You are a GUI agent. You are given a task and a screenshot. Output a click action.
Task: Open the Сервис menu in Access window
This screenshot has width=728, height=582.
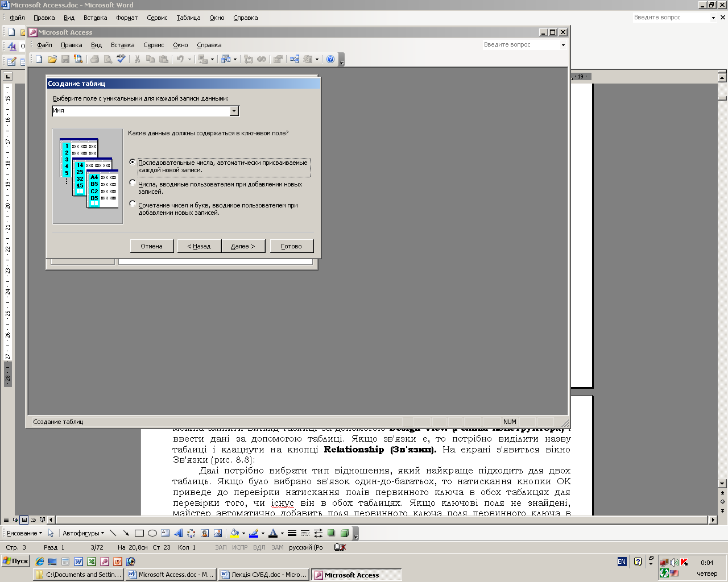click(154, 45)
